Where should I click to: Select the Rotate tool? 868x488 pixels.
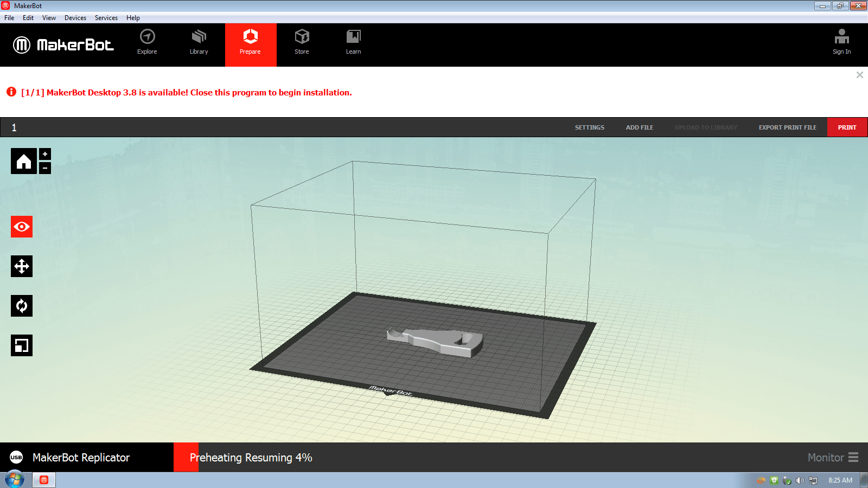22,306
